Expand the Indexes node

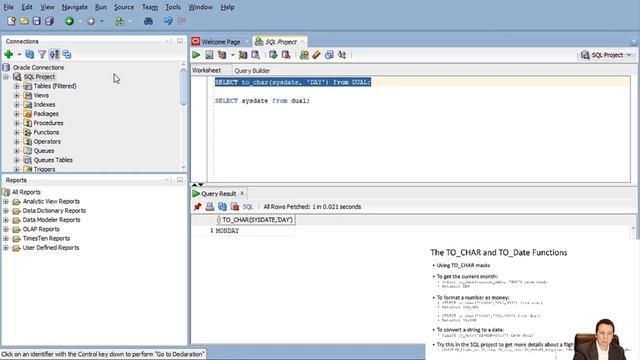tap(17, 104)
